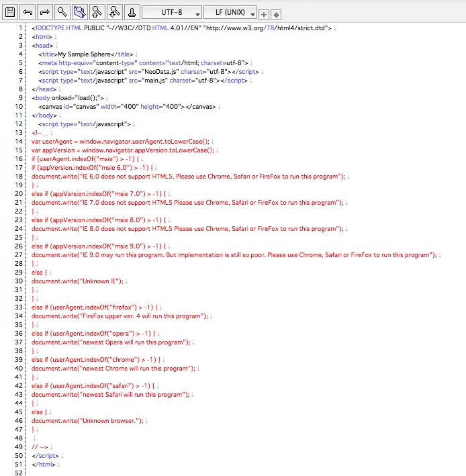Click the diamond button in toolbar
466x476 pixels.
coord(276,14)
